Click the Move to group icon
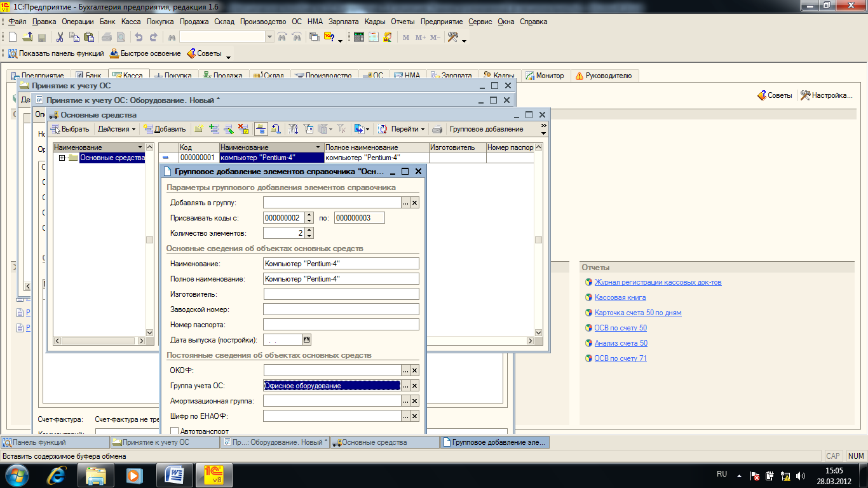 pyautogui.click(x=276, y=129)
